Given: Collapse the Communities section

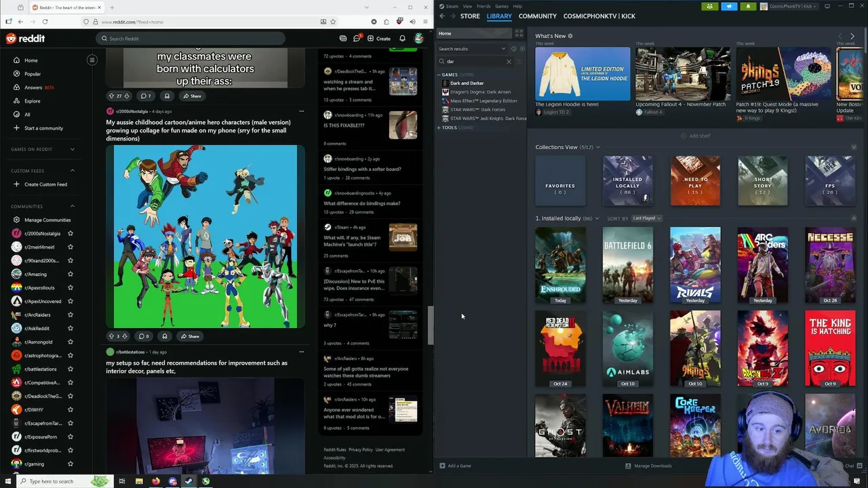Looking at the screenshot, I should pos(73,206).
